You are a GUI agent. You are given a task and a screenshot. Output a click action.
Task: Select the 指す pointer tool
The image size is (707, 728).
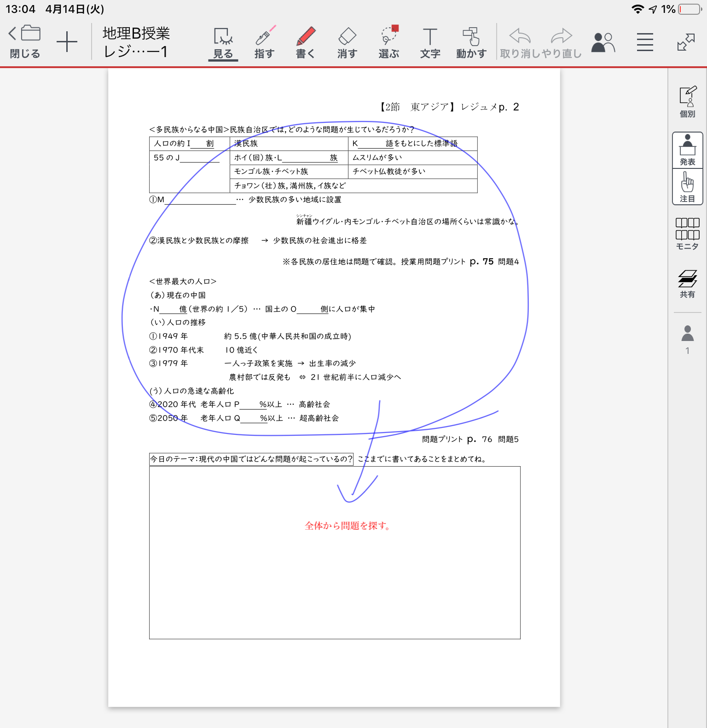point(265,42)
